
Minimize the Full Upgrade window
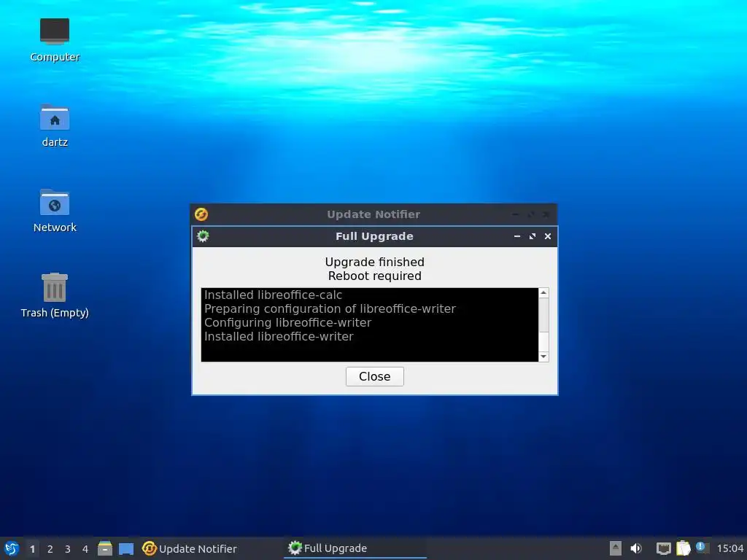tap(517, 236)
